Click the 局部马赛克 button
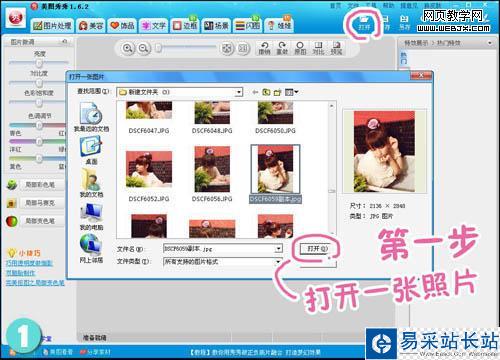 tap(43, 203)
